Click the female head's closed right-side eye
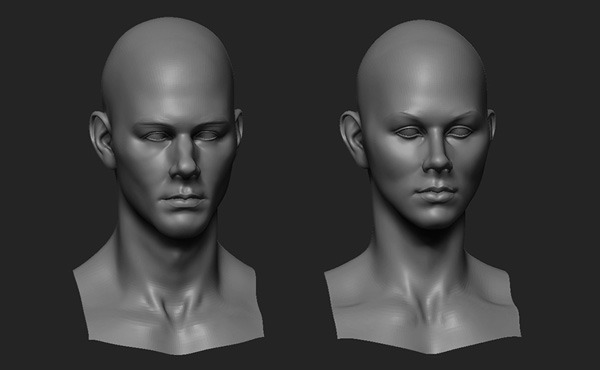The width and height of the screenshot is (600, 370). pyautogui.click(x=460, y=132)
